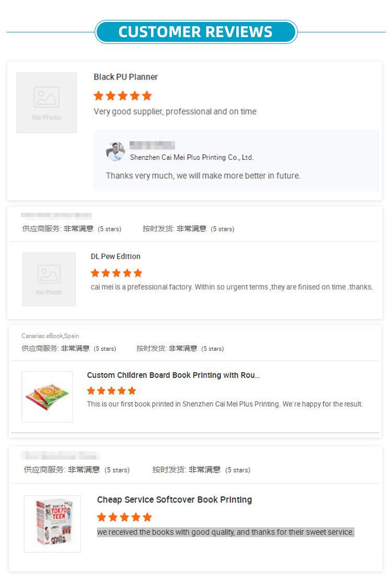Click the supplier avatar next to Shenzhen Cai Mei
Screen dimensions: 392x583
coord(116,151)
